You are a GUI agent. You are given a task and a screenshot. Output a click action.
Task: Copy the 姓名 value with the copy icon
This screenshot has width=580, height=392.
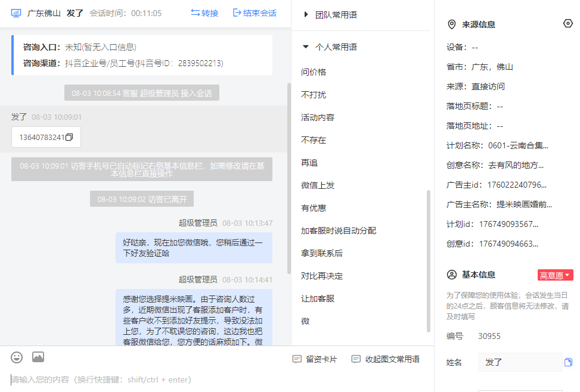coord(568,362)
